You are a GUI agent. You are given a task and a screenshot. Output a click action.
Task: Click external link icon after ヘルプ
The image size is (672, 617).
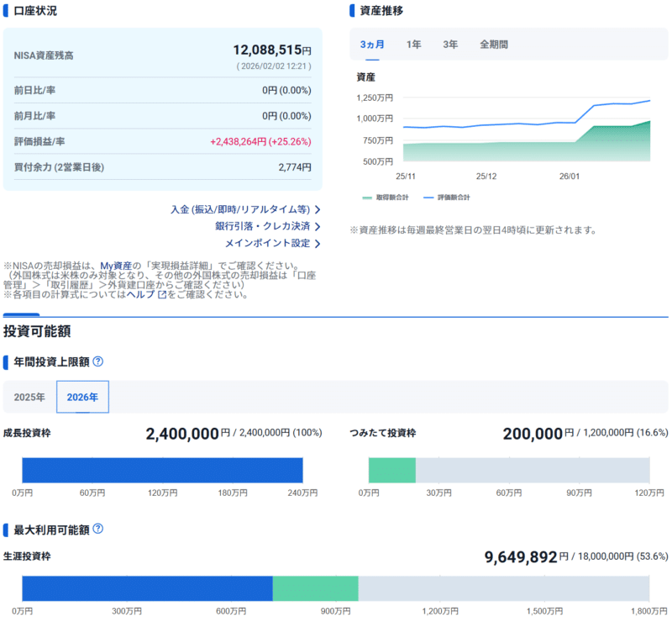(x=162, y=295)
